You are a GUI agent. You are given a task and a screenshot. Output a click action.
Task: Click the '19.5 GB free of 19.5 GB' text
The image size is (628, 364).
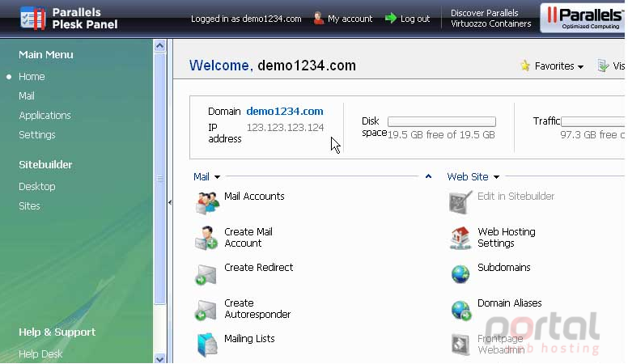(441, 135)
